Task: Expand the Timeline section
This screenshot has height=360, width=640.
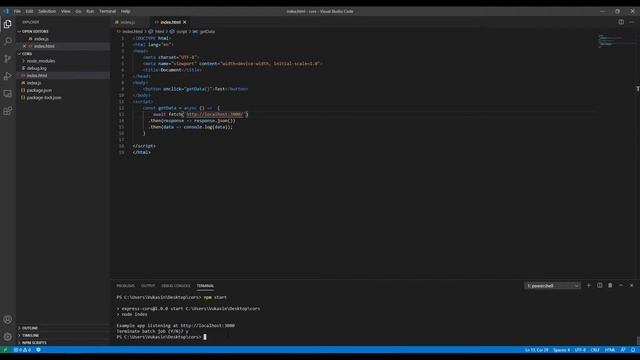Action: tap(30, 335)
